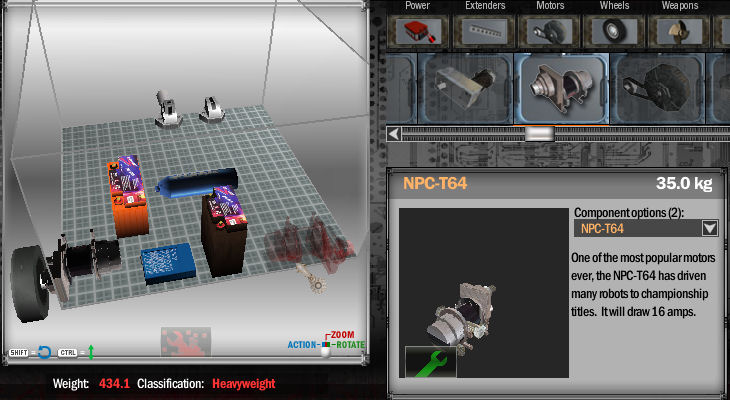The width and height of the screenshot is (730, 400).
Task: Click the 35.0 kg weight readout
Action: (684, 183)
